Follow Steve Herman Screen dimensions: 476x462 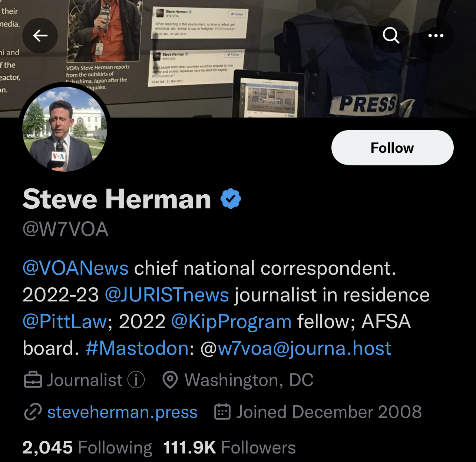(x=392, y=148)
